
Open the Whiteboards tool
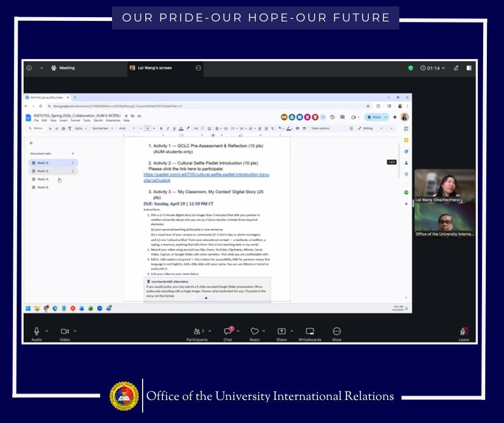point(309,332)
